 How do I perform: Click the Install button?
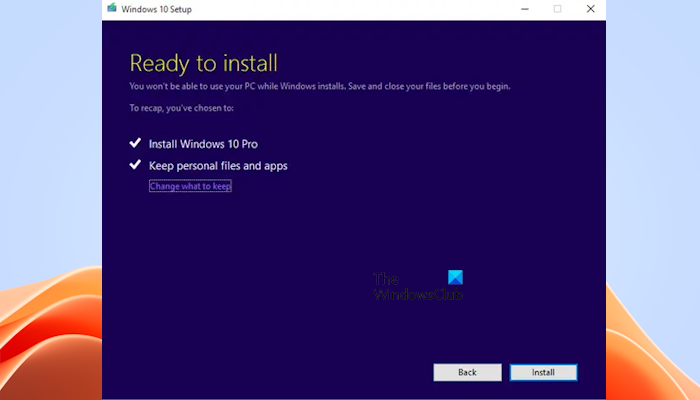pos(543,372)
